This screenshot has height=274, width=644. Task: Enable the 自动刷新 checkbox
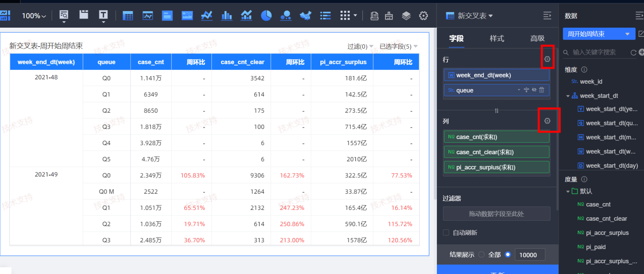coord(446,232)
